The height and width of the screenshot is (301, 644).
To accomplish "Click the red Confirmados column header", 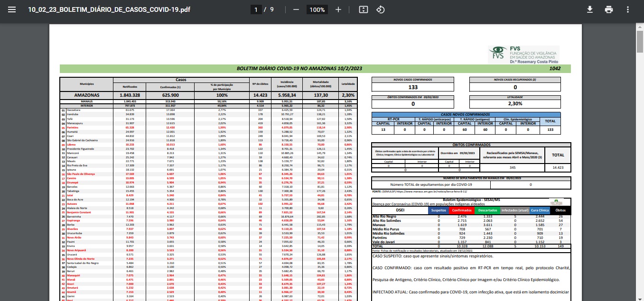I will point(461,210).
